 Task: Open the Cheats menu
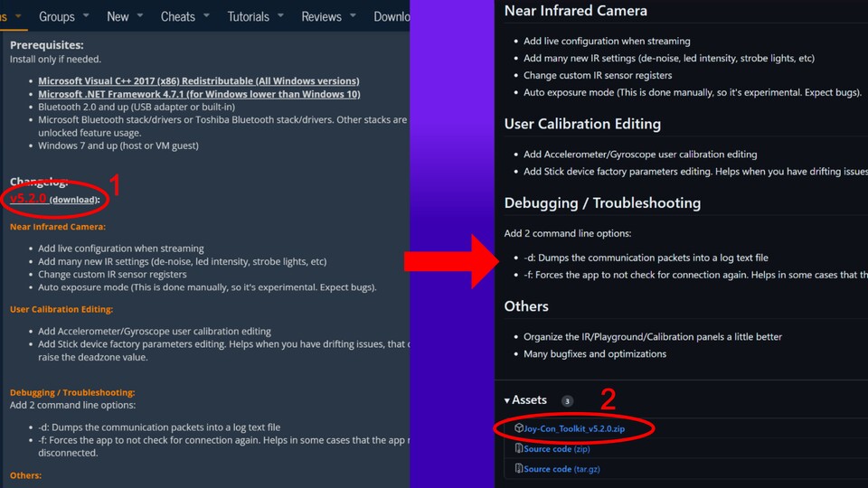coord(177,16)
